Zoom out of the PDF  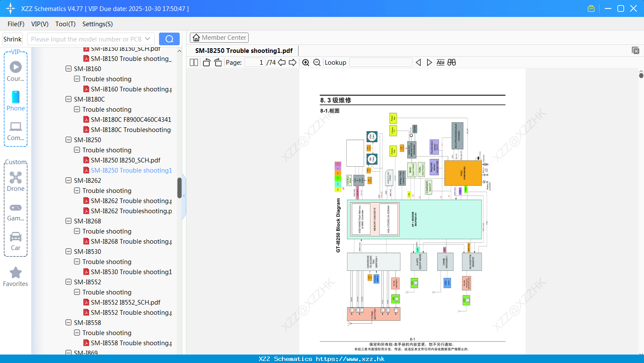317,62
